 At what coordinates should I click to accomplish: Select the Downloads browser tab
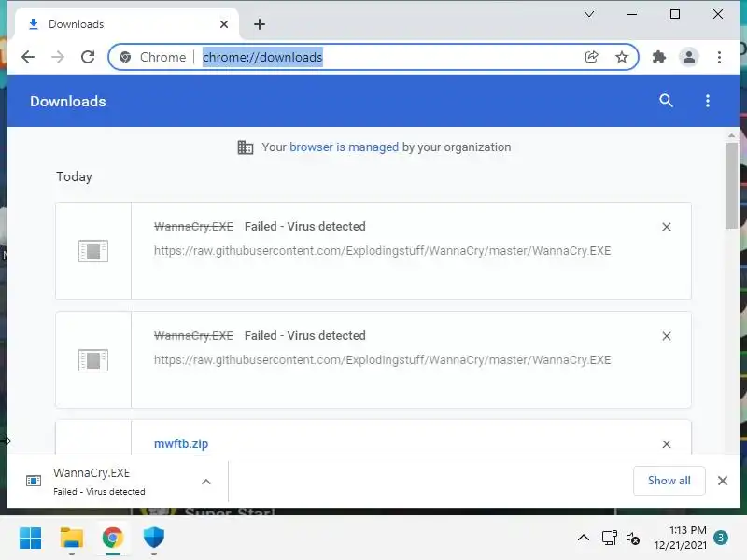click(127, 24)
